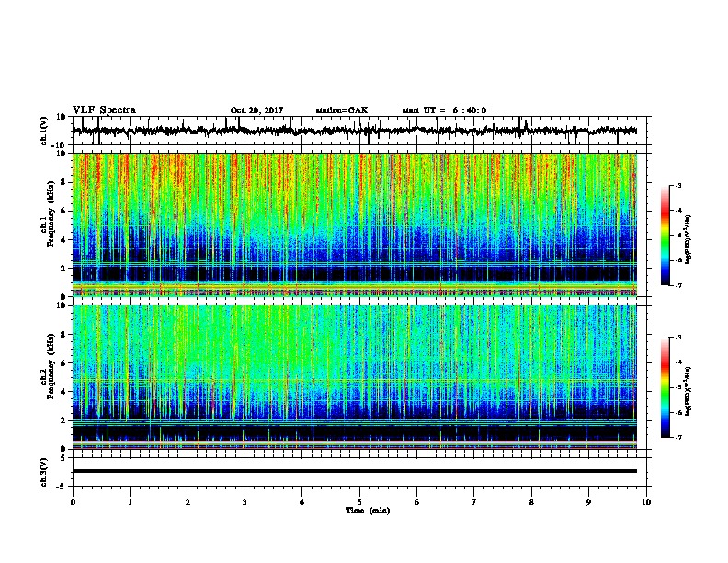
Task: Click time axis tick label '6'
Action: point(417,502)
